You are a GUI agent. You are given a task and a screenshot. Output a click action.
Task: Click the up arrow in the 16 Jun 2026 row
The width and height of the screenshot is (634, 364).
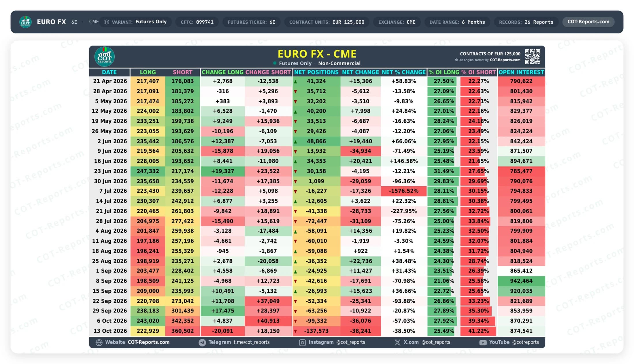pyautogui.click(x=295, y=162)
